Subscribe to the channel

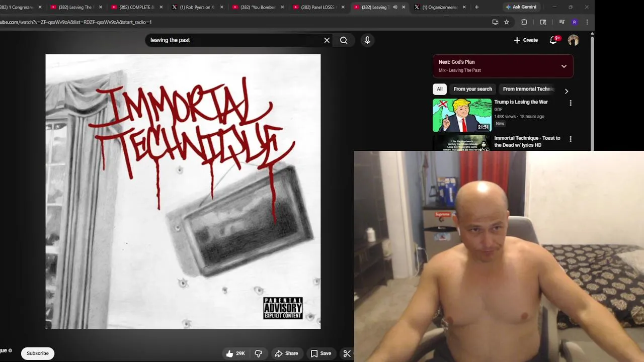click(38, 353)
